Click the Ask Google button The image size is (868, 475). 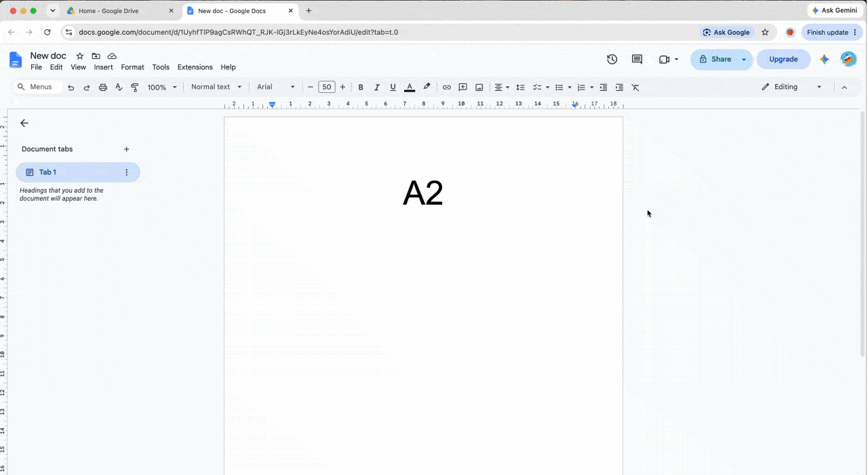(x=726, y=32)
